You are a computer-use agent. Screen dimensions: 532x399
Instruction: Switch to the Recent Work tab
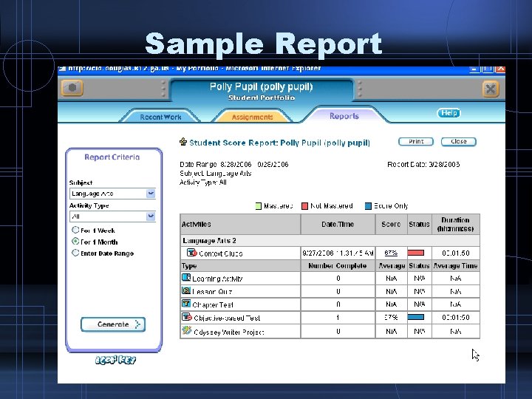click(160, 117)
